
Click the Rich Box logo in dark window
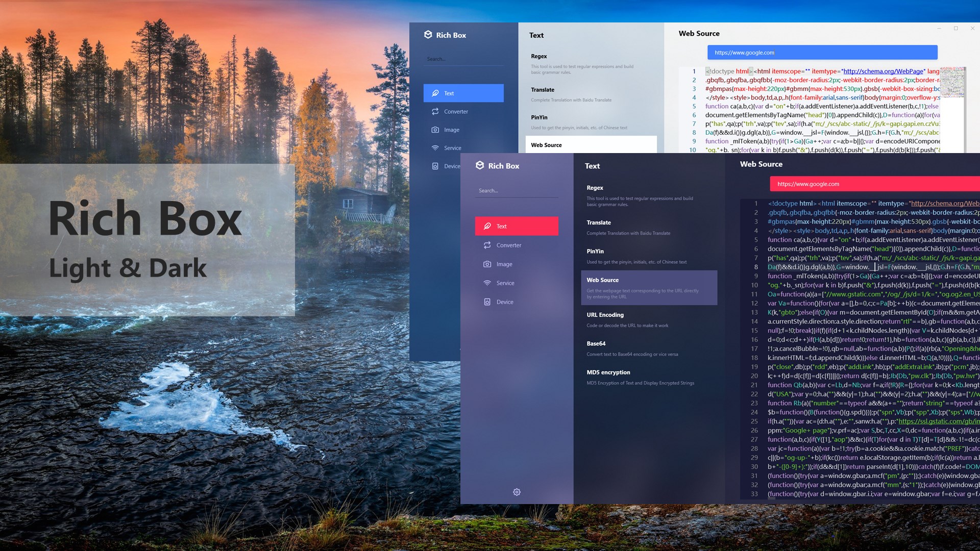tap(480, 165)
